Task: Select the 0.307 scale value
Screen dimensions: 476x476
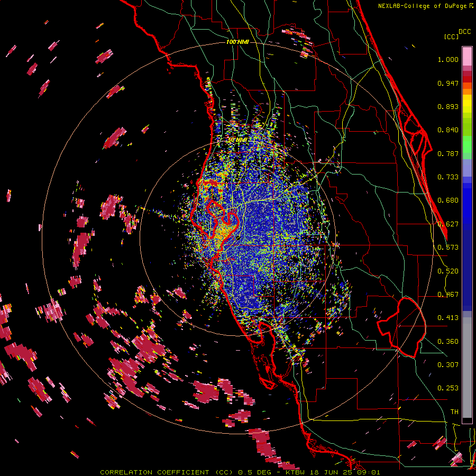Action: (448, 365)
